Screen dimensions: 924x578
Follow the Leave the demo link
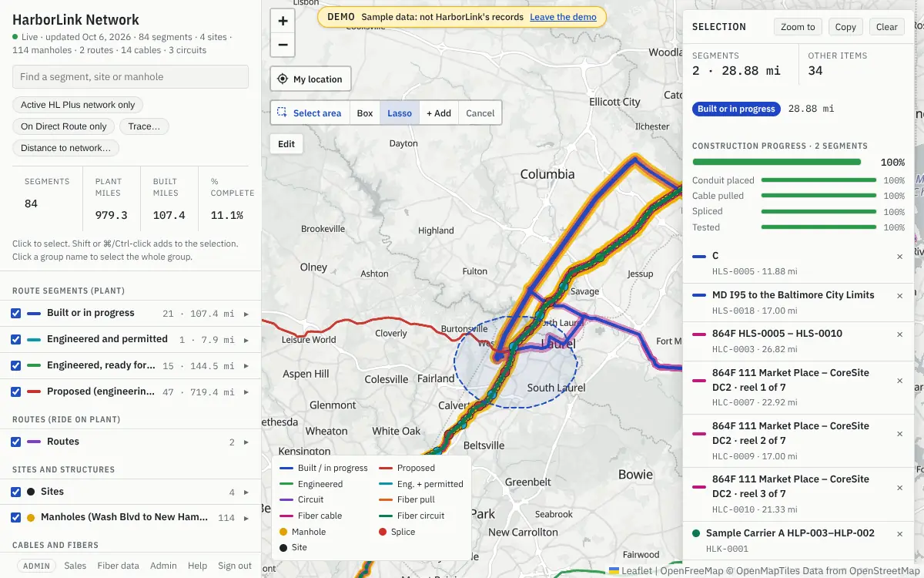[x=563, y=17]
